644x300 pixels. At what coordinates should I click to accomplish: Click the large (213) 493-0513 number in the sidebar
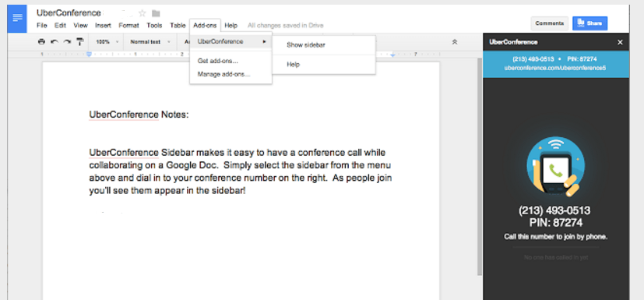(x=554, y=211)
